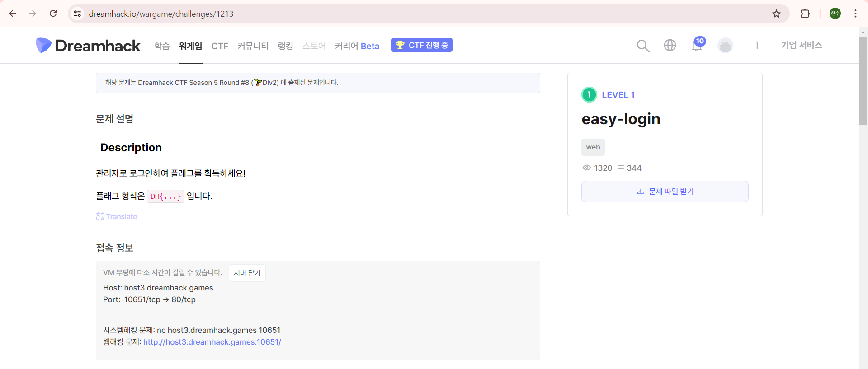
Task: Click the DH{...} flag format code
Action: tap(165, 196)
